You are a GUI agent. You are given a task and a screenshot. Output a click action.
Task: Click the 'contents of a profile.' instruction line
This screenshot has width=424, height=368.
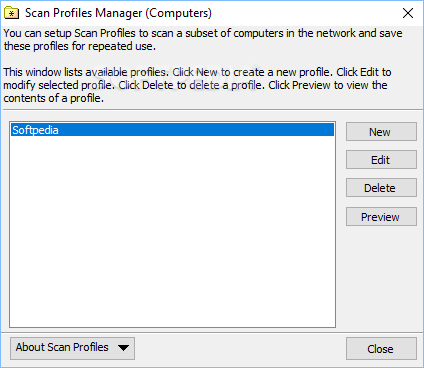tap(53, 98)
